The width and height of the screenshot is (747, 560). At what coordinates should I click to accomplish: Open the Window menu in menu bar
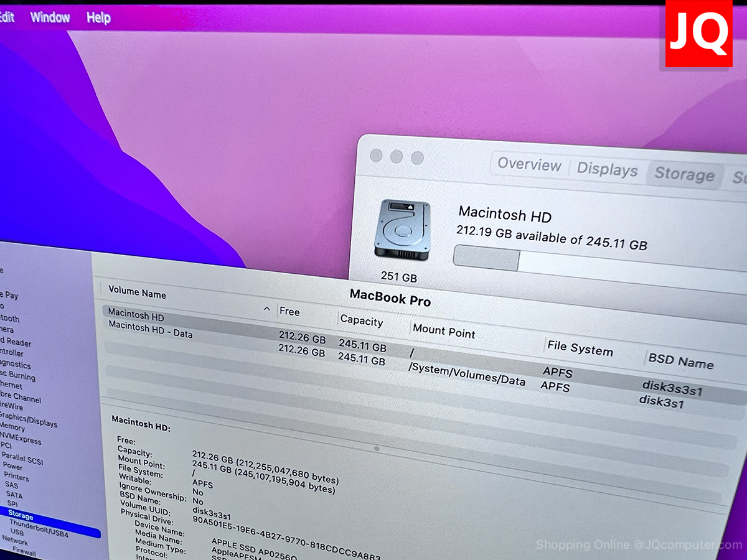[50, 17]
